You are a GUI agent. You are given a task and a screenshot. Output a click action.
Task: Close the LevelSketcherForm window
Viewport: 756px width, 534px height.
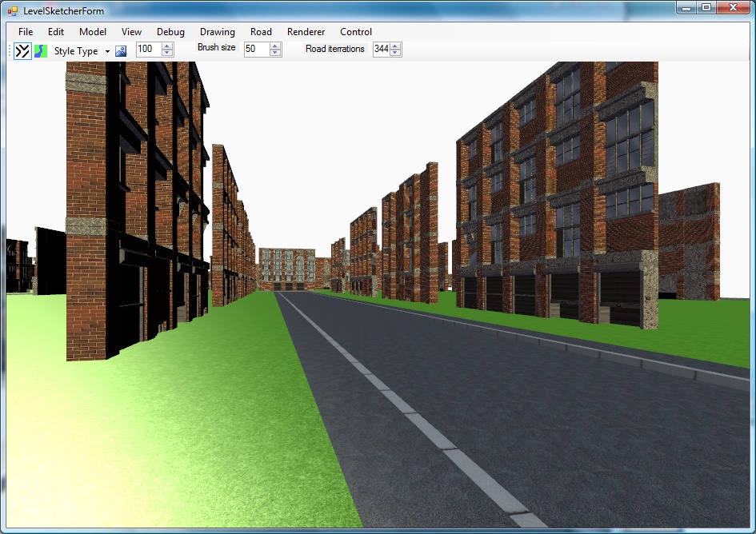pyautogui.click(x=733, y=7)
